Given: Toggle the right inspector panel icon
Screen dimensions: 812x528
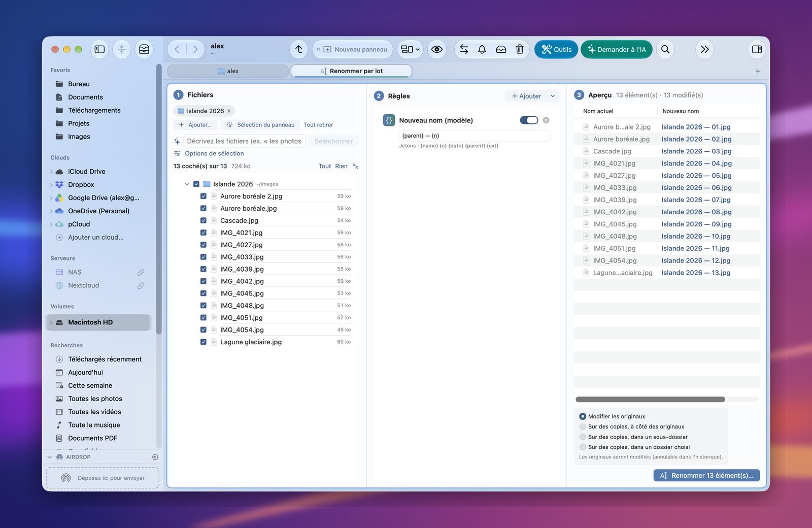Looking at the screenshot, I should click(x=757, y=49).
